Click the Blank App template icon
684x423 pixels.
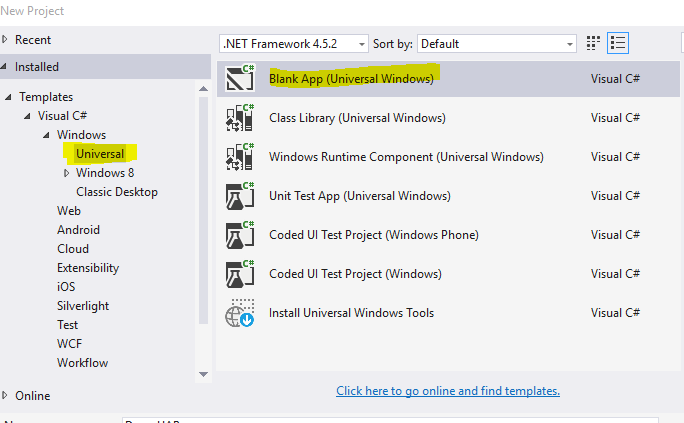(x=240, y=79)
